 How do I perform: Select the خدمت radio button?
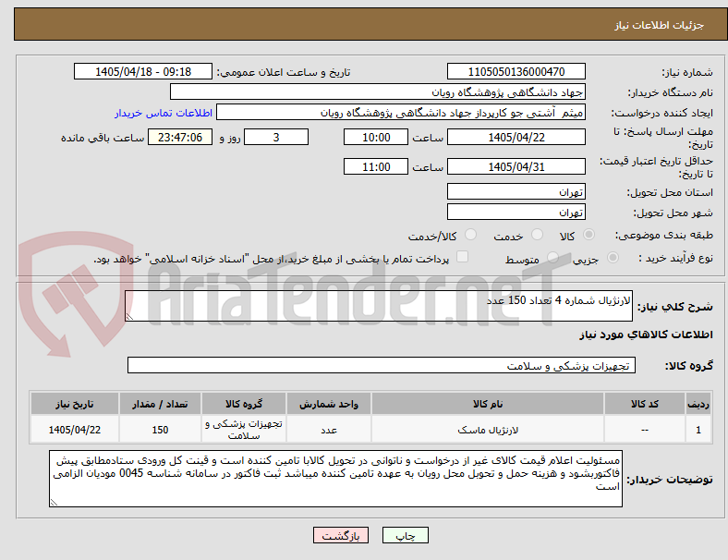pyautogui.click(x=537, y=235)
